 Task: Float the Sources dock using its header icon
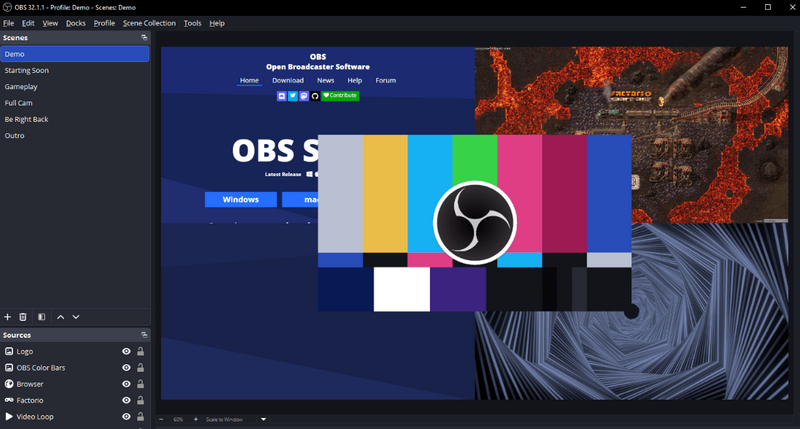[144, 335]
